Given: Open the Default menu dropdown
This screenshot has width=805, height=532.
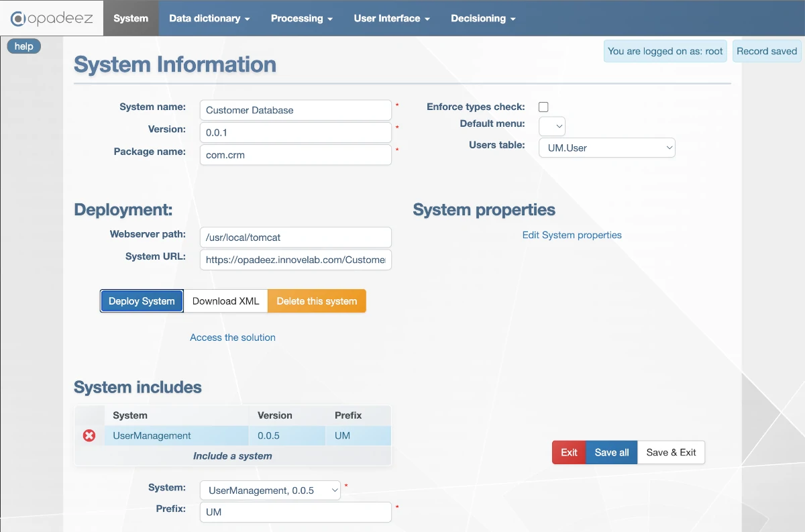Looking at the screenshot, I should (x=551, y=126).
